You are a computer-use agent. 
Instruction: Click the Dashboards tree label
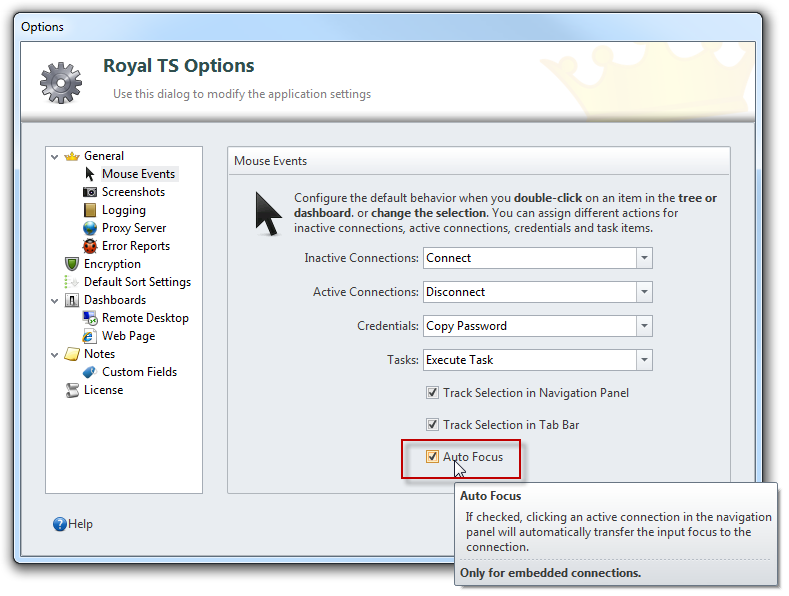coord(115,300)
